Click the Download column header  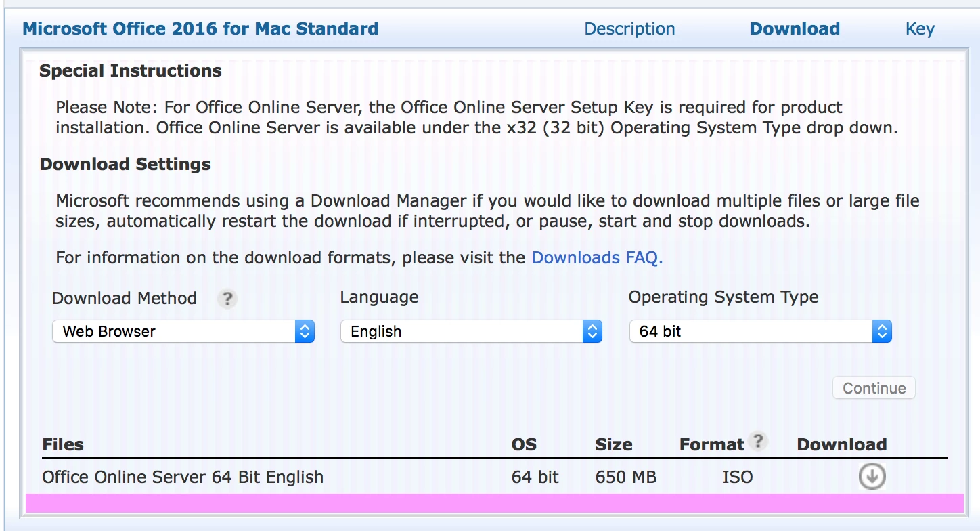point(842,444)
